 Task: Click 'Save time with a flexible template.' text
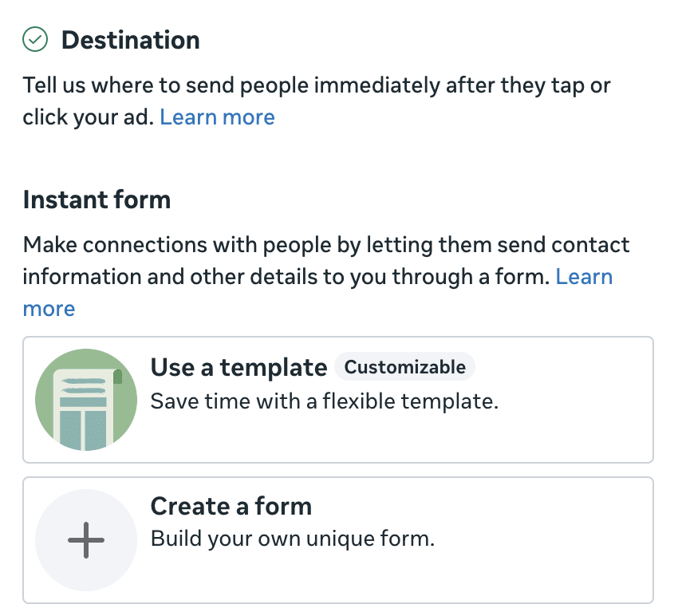click(x=325, y=401)
